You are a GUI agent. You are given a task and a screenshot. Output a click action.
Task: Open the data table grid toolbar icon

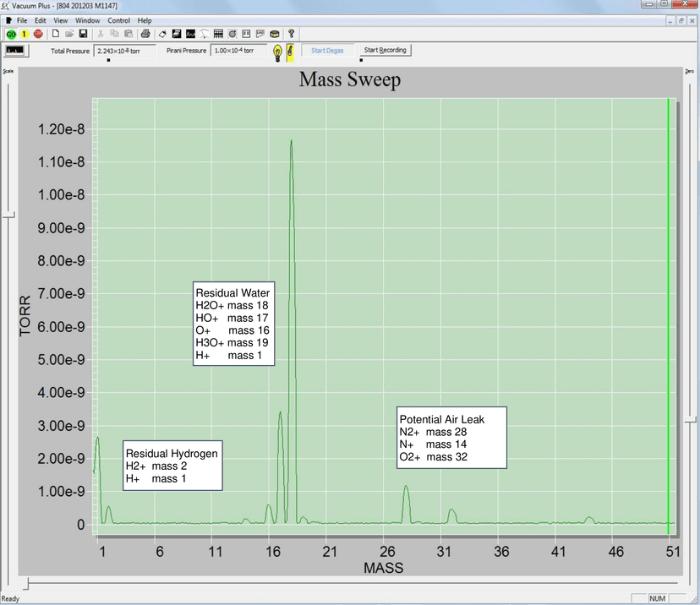click(216, 34)
